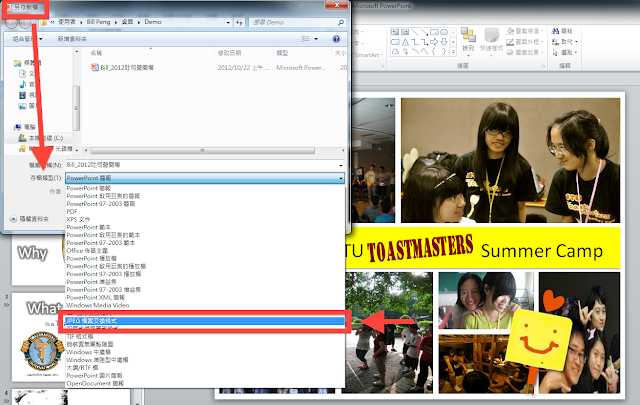
Task: Click New Folder (新增資料夾) button
Action: 72,39
